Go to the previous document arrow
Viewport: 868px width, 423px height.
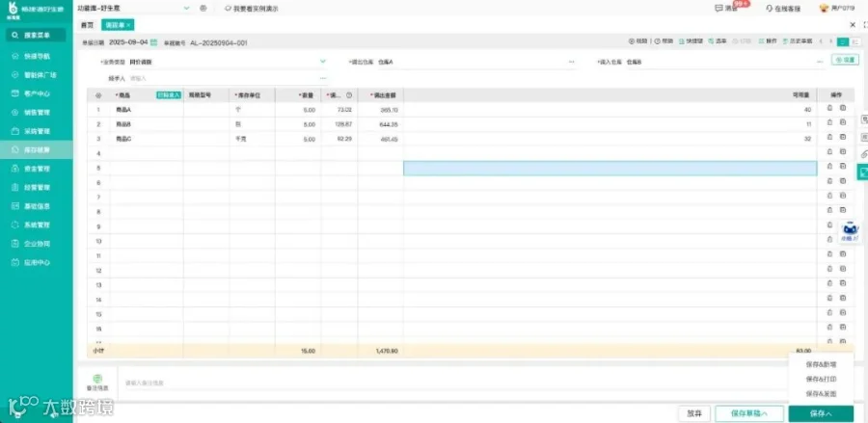pyautogui.click(x=821, y=41)
